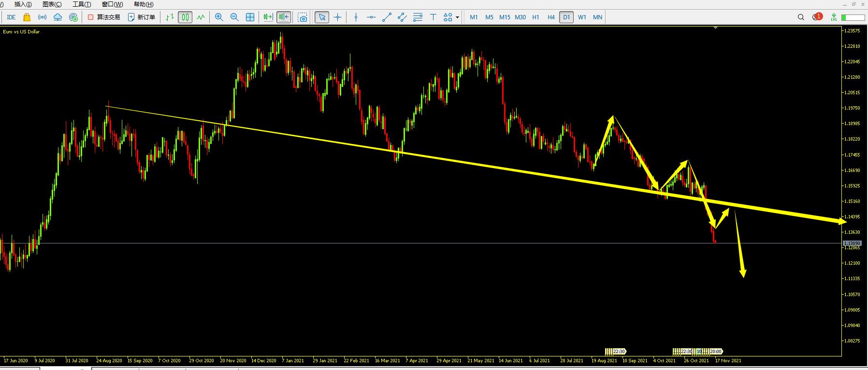Take a chart screenshot
The image size is (868, 370).
click(x=303, y=17)
